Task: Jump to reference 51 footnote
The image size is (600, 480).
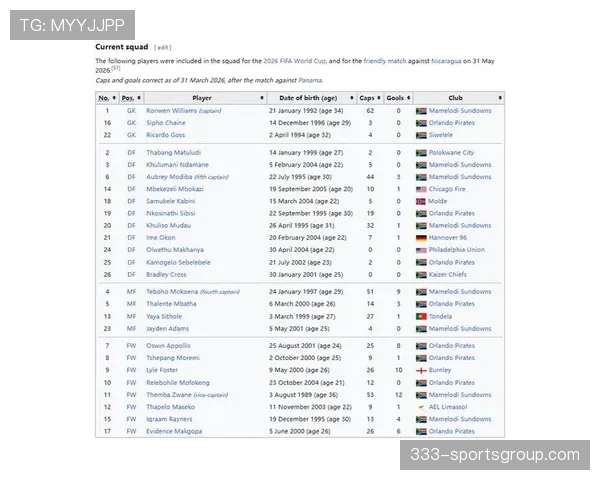Action: tap(116, 69)
